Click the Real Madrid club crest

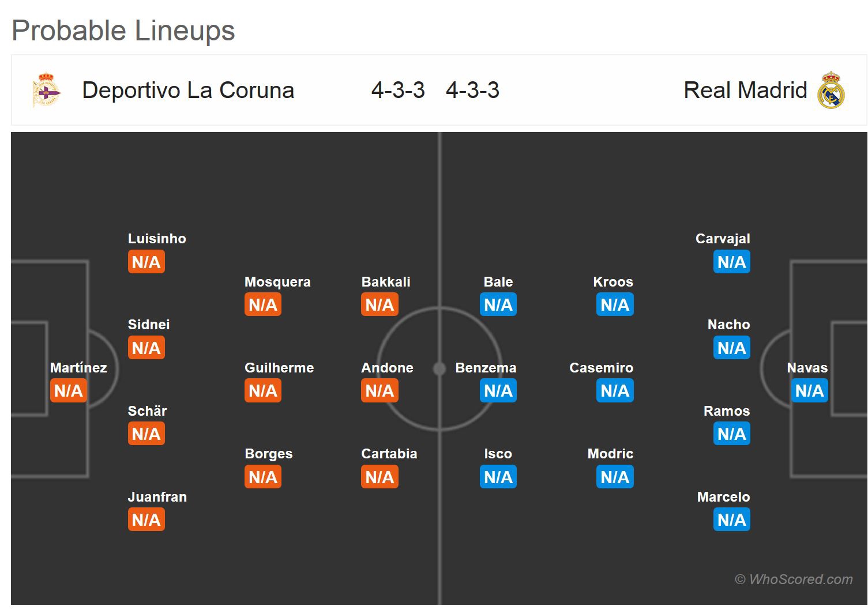pos(831,91)
